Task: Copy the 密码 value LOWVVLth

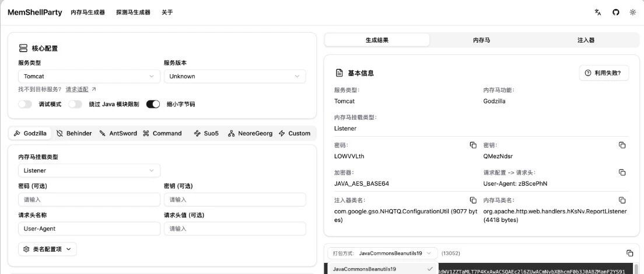Action: tap(473, 145)
